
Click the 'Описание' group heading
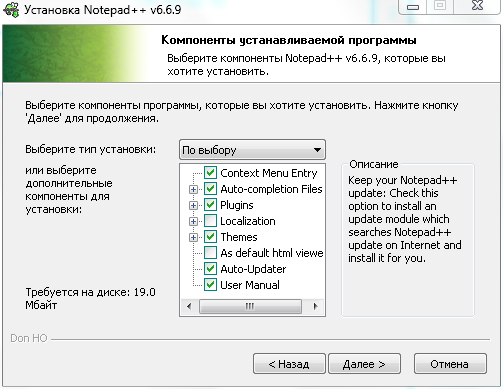[374, 164]
